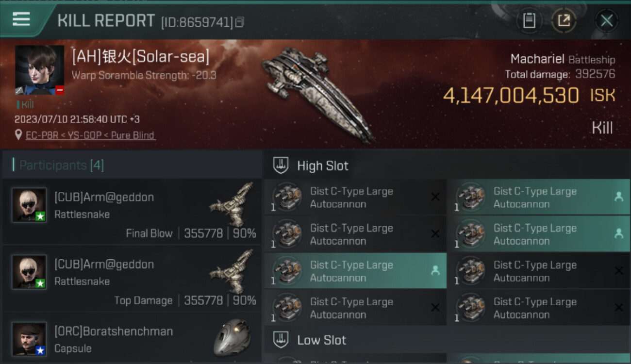Click the High Slot section header
The image size is (631, 364).
tap(322, 166)
